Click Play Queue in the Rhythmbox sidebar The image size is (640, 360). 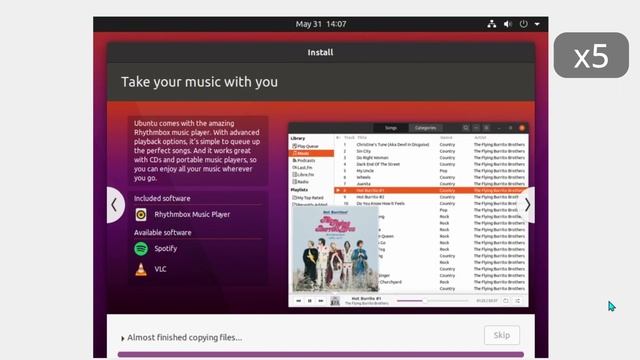pyautogui.click(x=306, y=146)
